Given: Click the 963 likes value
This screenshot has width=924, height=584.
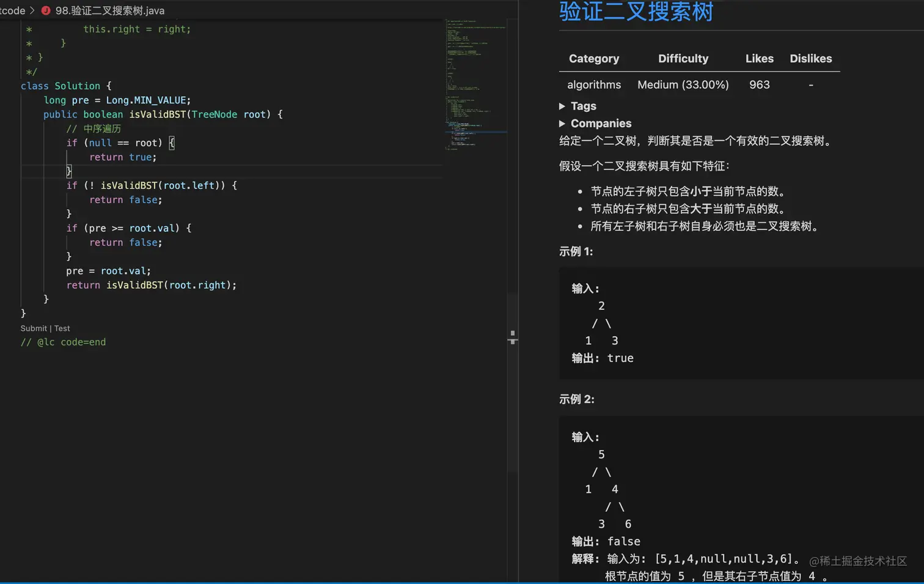Looking at the screenshot, I should click(x=760, y=85).
